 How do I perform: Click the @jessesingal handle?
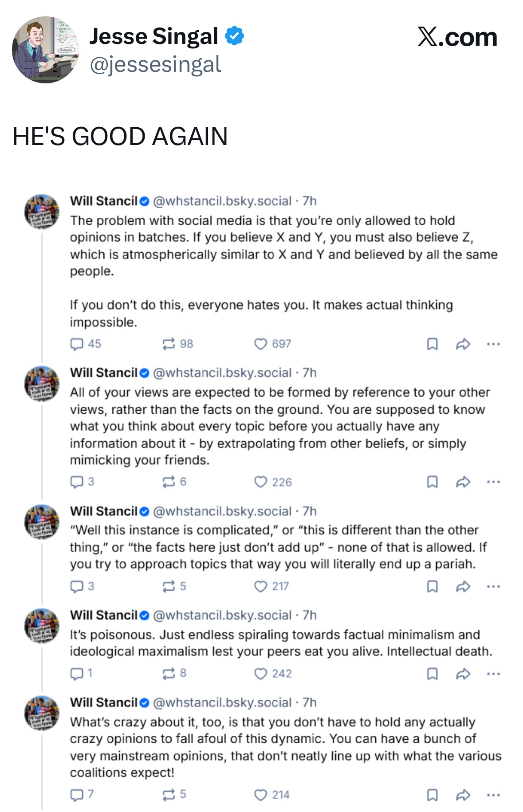tap(155, 65)
